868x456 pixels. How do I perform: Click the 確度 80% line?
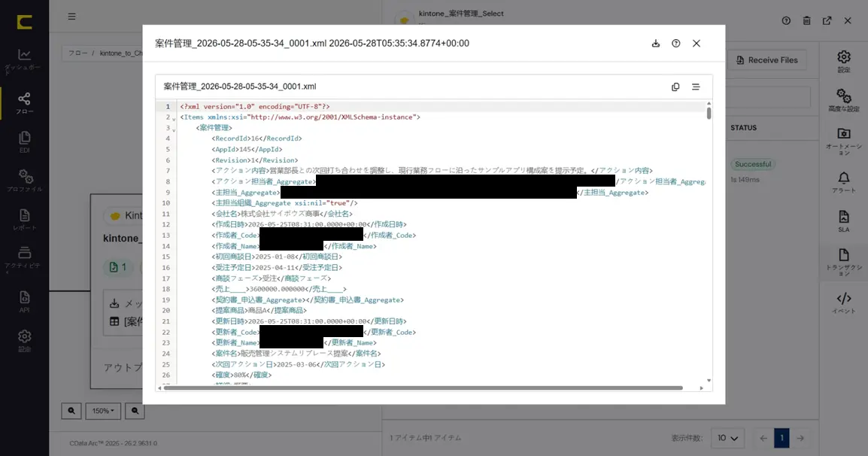(x=241, y=375)
